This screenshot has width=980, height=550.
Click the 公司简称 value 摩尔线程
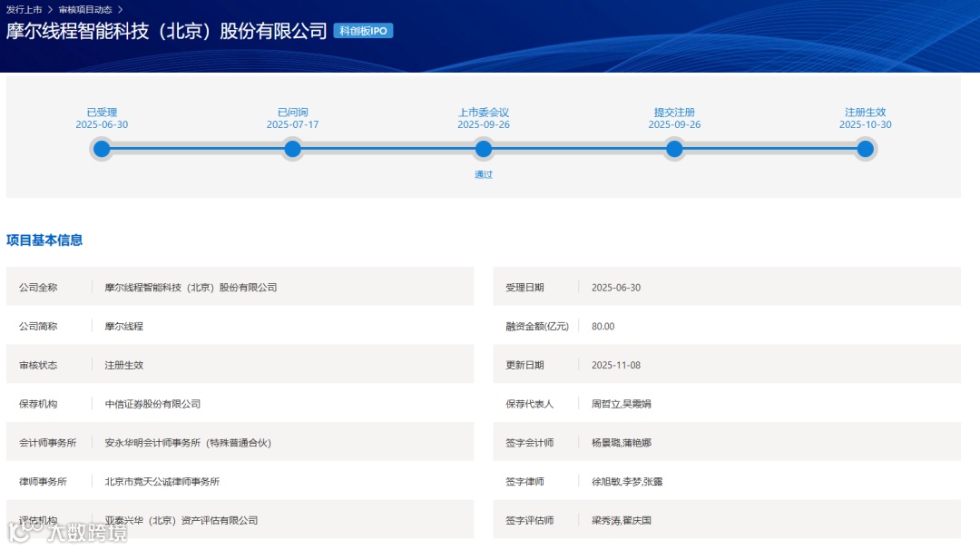tap(123, 326)
